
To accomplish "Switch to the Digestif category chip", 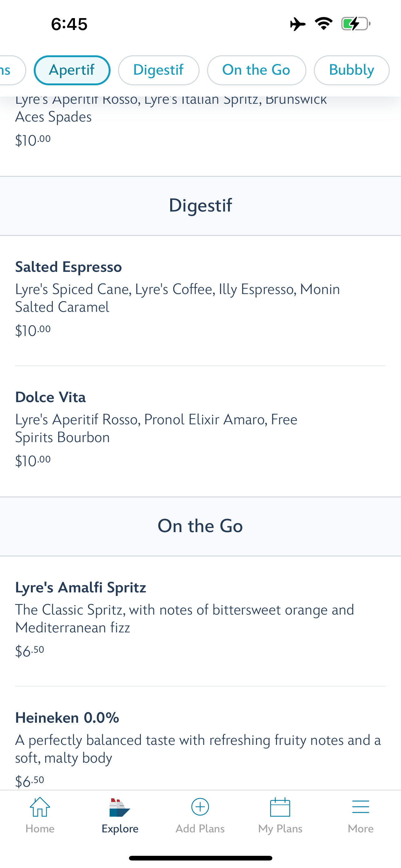I will (x=159, y=70).
